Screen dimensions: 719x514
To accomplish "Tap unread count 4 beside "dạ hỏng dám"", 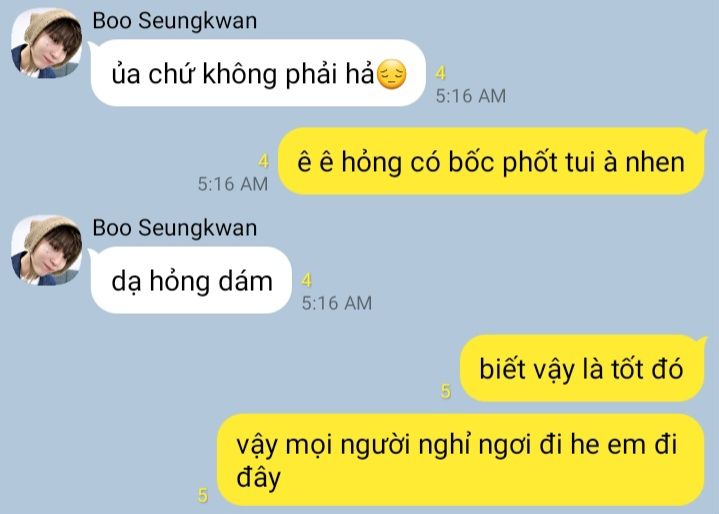I will [x=307, y=280].
